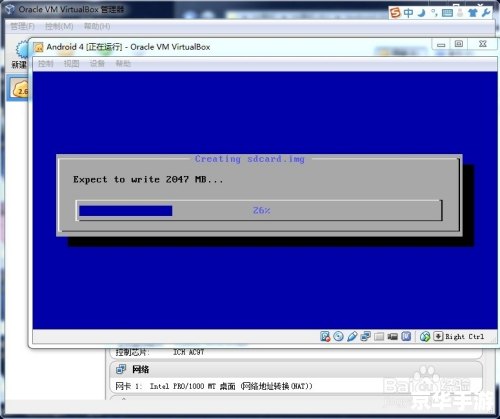The image size is (500, 419).
Task: Restore the Android 4 window with the middle button
Action: [x=459, y=44]
